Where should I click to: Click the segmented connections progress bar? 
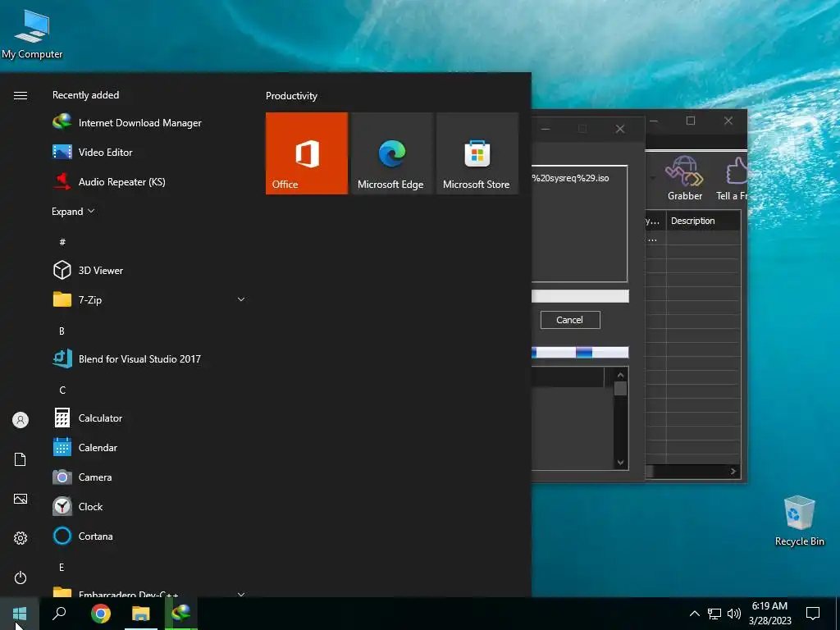coord(580,352)
